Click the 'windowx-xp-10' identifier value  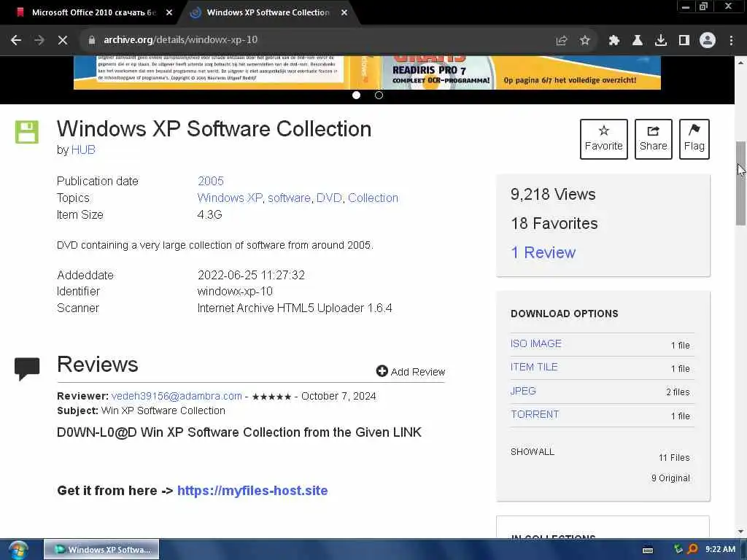pos(235,292)
